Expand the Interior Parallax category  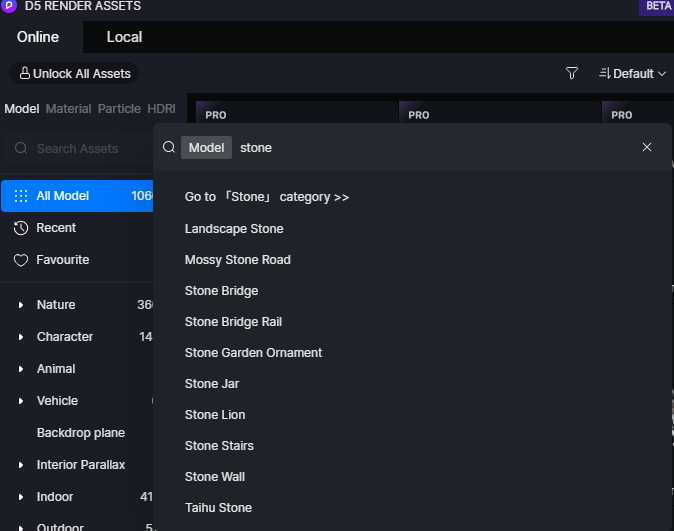(x=21, y=465)
